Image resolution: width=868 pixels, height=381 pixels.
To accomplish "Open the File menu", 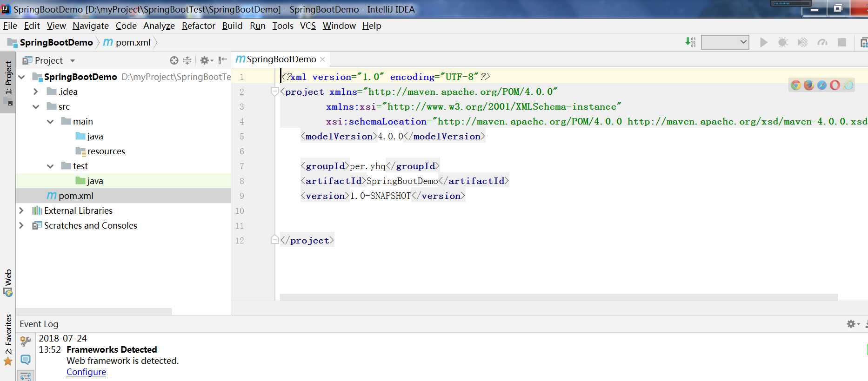I will pos(10,26).
